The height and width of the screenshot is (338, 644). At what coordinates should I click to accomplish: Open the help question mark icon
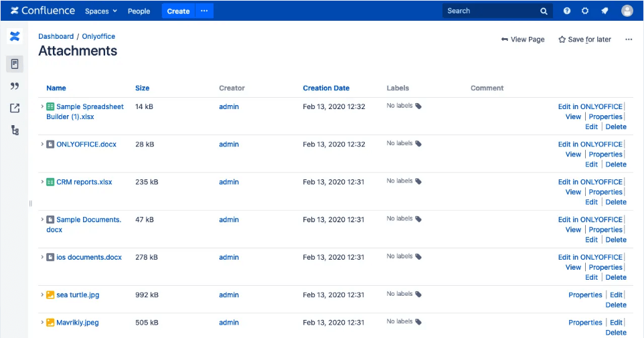(567, 11)
